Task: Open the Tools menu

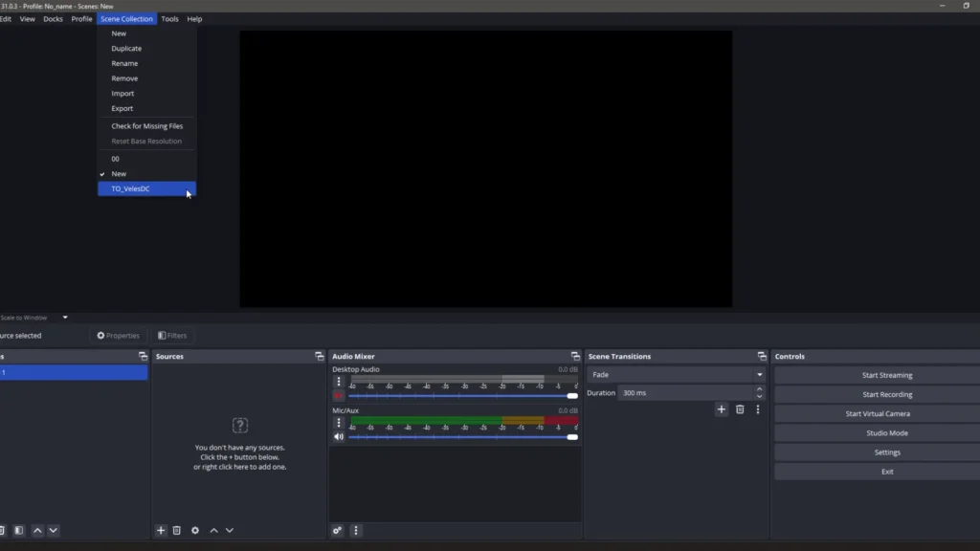Action: 169,18
